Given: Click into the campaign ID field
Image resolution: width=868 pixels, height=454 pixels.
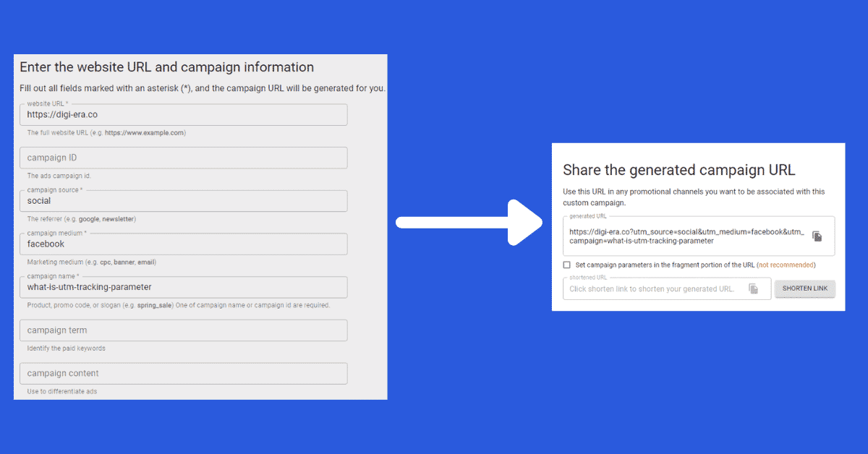Looking at the screenshot, I should click(183, 158).
